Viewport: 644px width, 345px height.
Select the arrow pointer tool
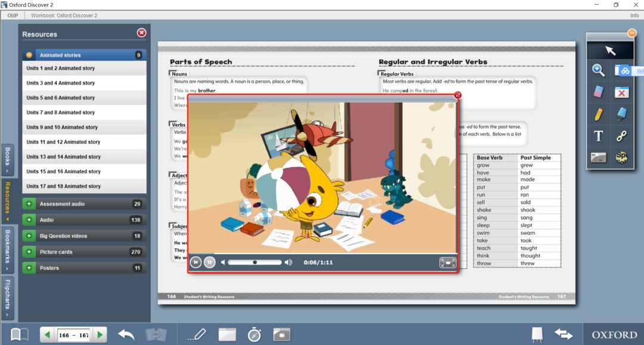tap(610, 51)
